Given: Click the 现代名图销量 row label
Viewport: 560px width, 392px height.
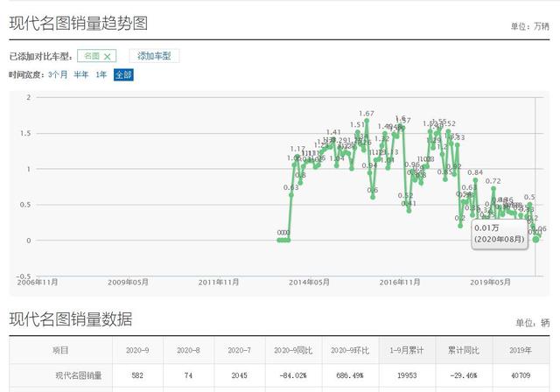Looking at the screenshot, I should [x=79, y=375].
